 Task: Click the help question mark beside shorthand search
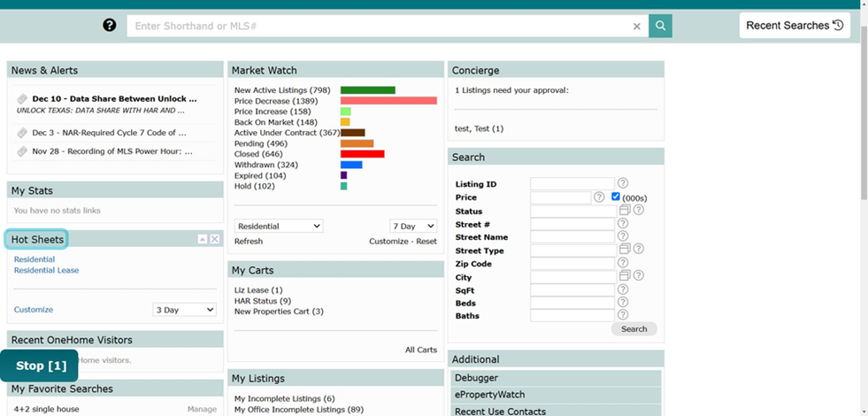click(110, 26)
